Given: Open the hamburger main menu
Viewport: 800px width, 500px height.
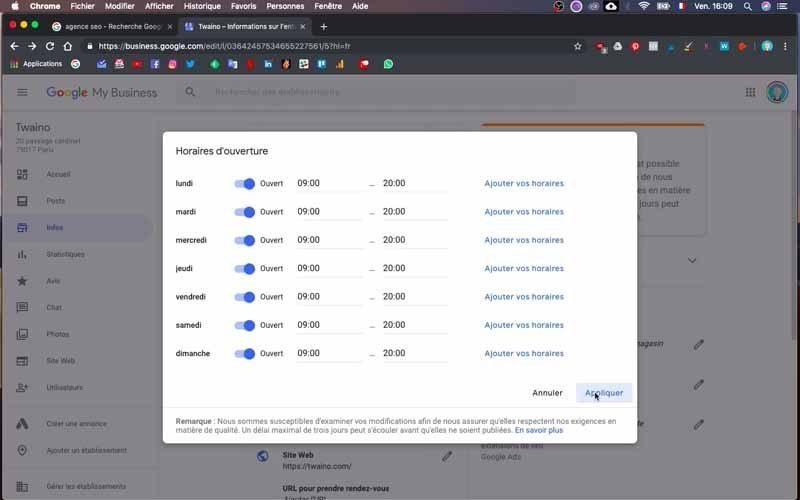Looking at the screenshot, I should click(x=22, y=92).
